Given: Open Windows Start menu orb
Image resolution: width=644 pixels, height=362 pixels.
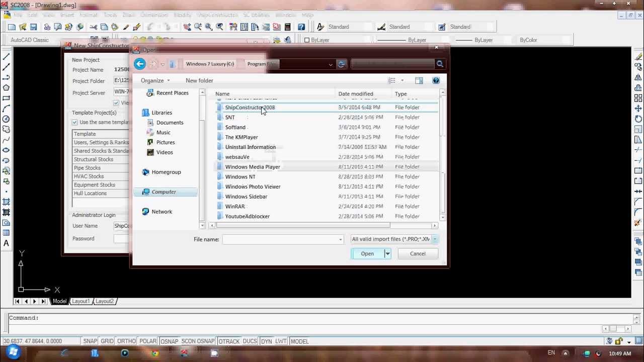Looking at the screenshot, I should coord(13,351).
